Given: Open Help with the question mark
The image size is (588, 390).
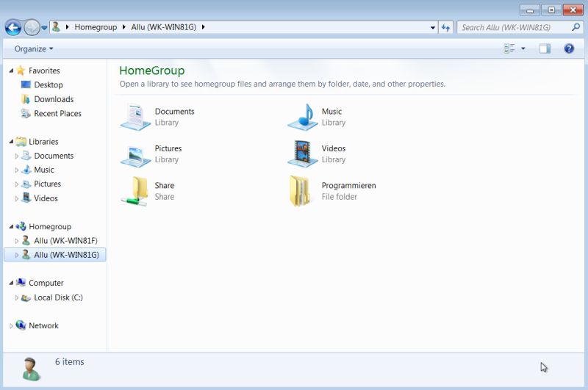Looking at the screenshot, I should coord(569,48).
